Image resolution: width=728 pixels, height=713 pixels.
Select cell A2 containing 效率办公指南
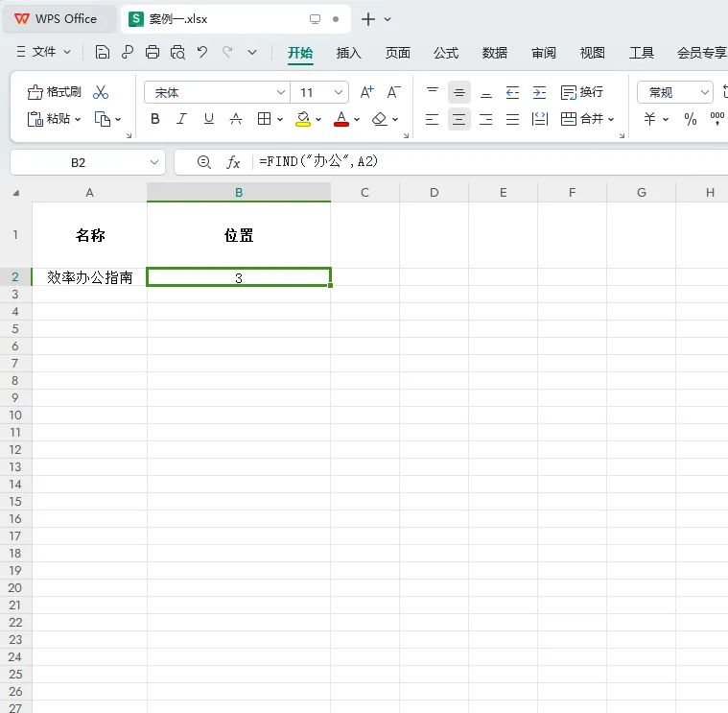coord(89,277)
